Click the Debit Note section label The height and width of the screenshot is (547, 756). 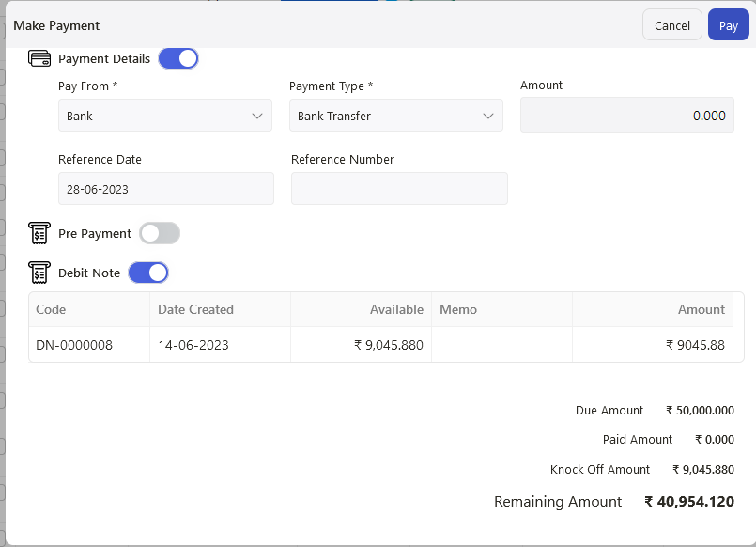(89, 273)
